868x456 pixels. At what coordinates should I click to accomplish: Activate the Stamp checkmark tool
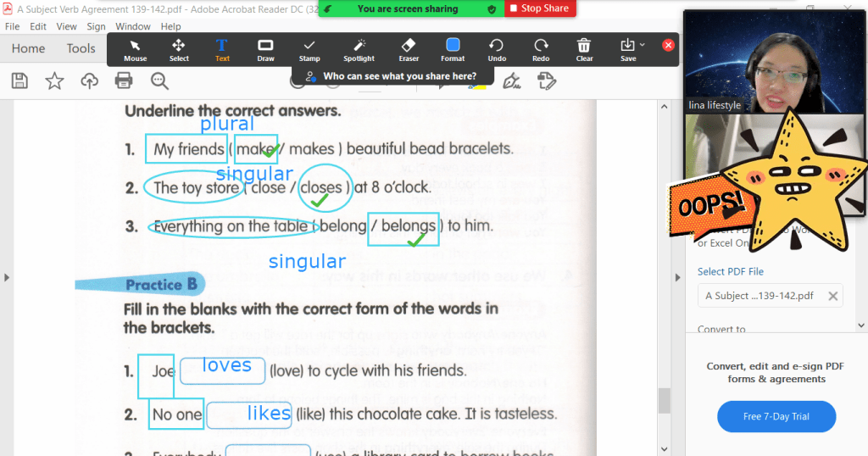click(x=309, y=49)
